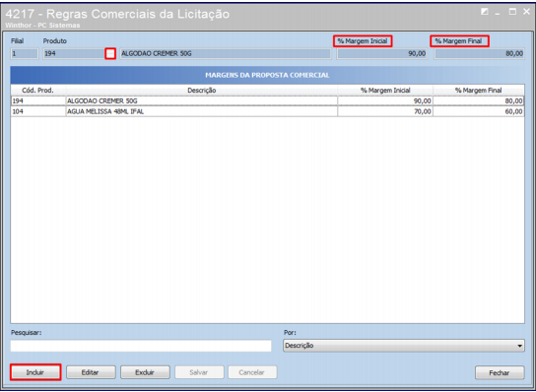Image resolution: width=536 pixels, height=392 pixels.
Task: Select the table row AGUA MELISSA 48ML IFAL
Action: pyautogui.click(x=268, y=111)
